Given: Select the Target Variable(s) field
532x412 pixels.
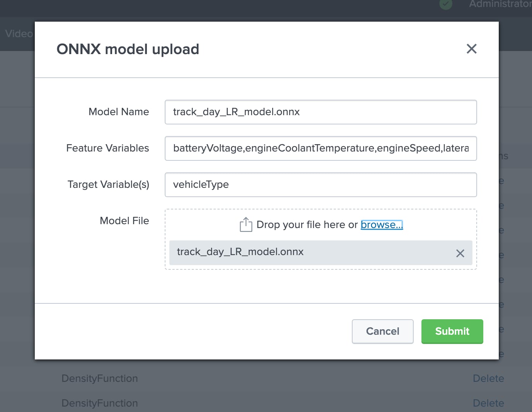Looking at the screenshot, I should tap(321, 185).
